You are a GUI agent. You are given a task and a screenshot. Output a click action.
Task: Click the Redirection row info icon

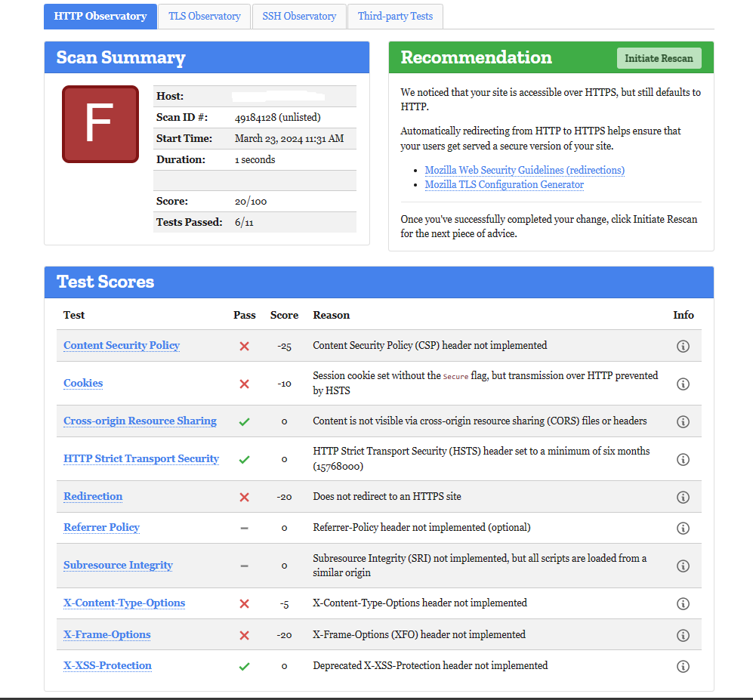point(683,497)
